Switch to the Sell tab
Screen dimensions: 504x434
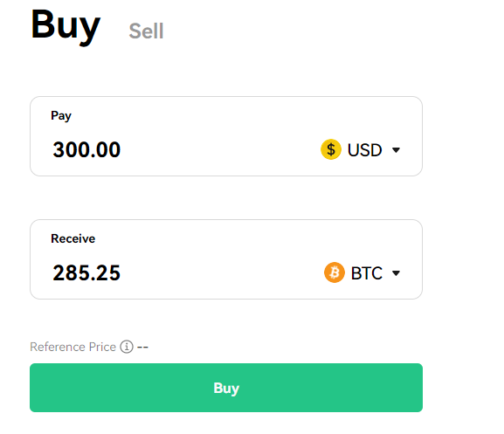click(x=146, y=31)
